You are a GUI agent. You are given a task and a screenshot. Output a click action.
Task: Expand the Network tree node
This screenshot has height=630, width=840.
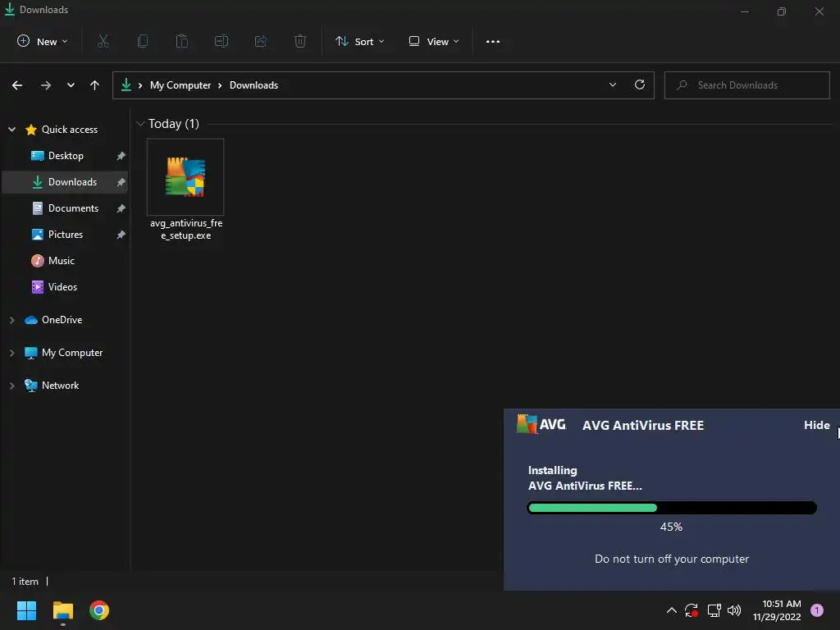pyautogui.click(x=11, y=386)
